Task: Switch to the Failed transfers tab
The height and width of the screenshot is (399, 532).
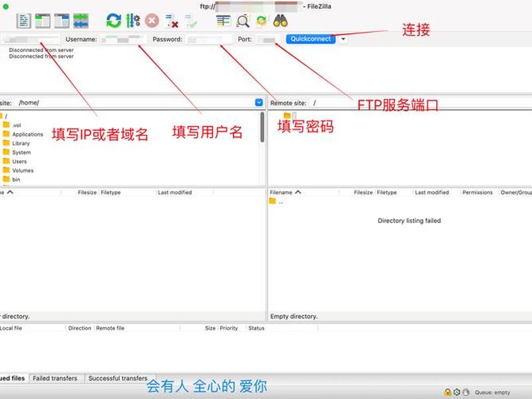Action: 55,378
